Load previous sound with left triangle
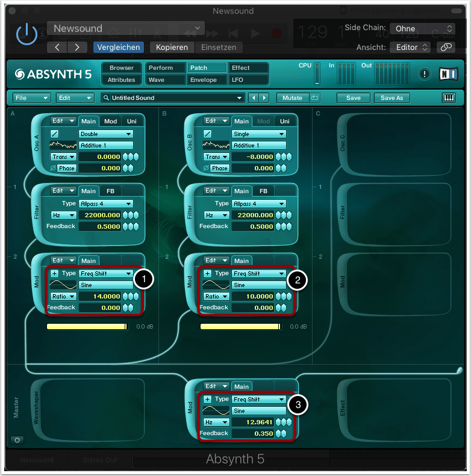The image size is (471, 476). coord(254,97)
